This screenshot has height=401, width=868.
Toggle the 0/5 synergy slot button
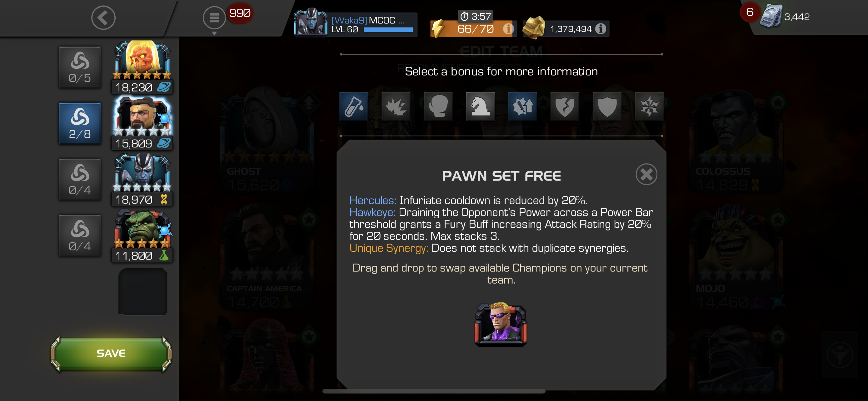click(x=80, y=67)
